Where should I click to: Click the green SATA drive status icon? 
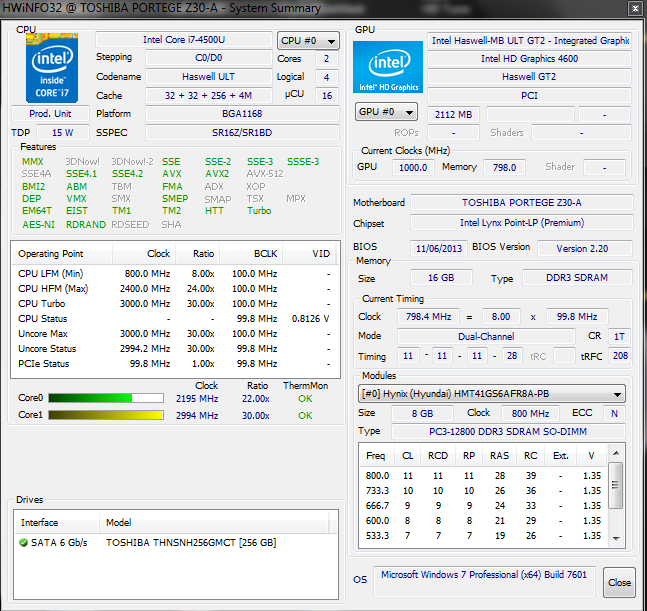pos(24,543)
